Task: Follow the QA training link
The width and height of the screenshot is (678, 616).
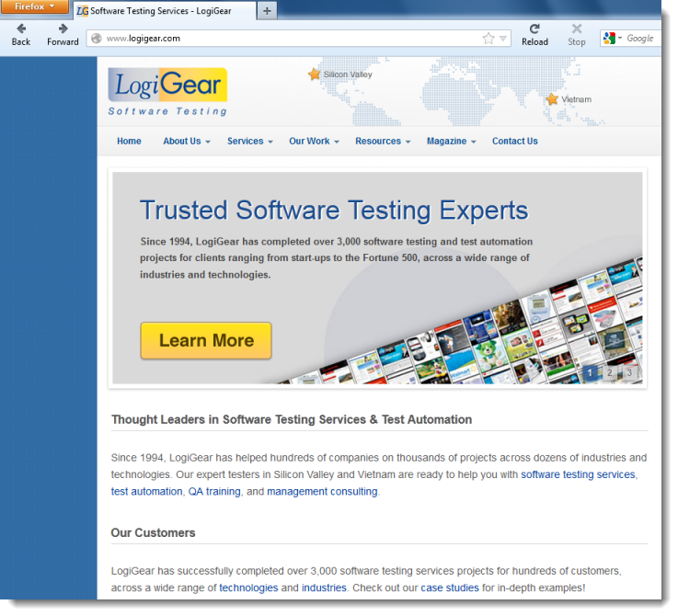Action: point(214,492)
